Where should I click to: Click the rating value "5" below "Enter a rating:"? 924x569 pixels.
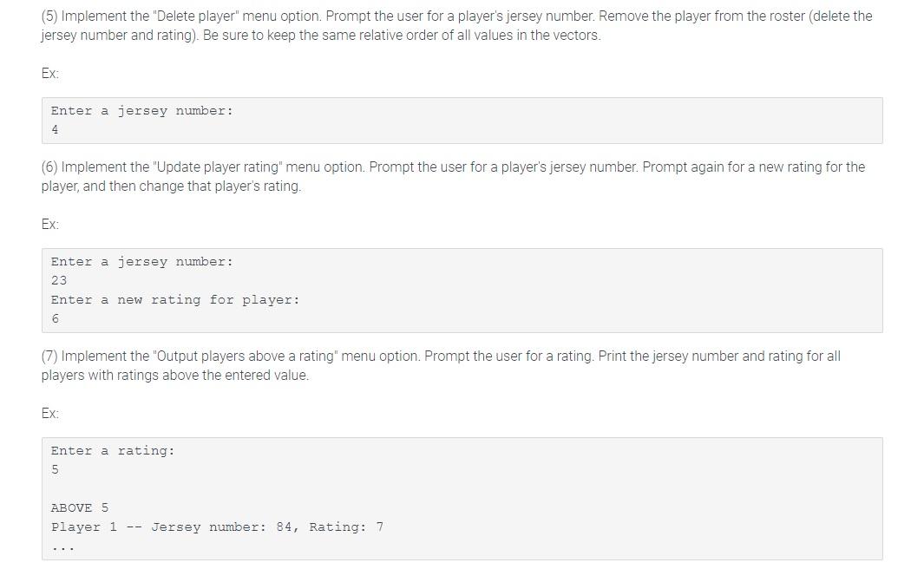55,469
